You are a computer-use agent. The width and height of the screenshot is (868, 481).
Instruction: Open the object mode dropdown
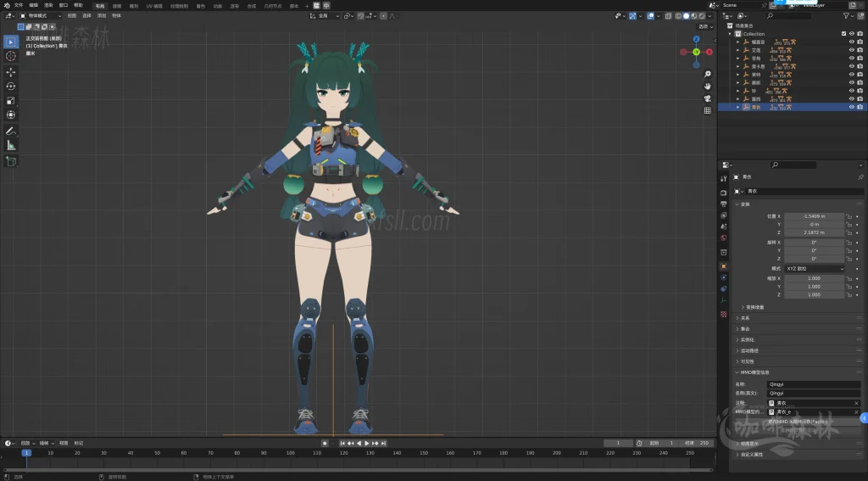point(41,16)
